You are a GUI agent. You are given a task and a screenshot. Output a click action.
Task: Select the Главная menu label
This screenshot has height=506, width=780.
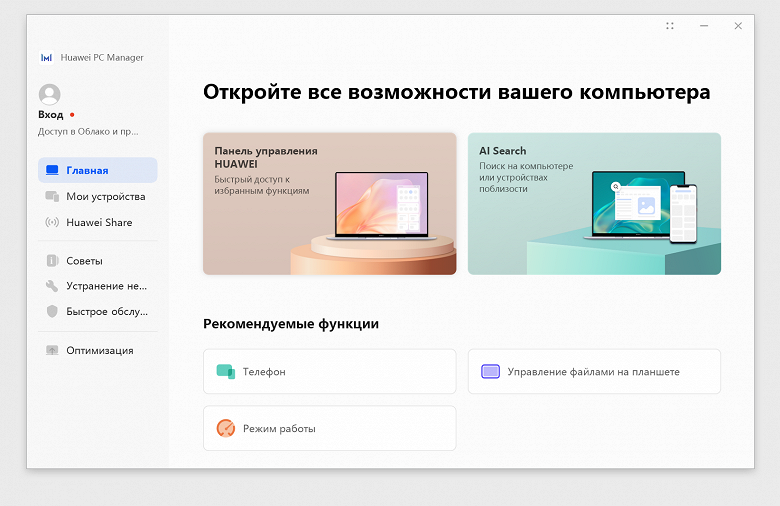tap(87, 170)
